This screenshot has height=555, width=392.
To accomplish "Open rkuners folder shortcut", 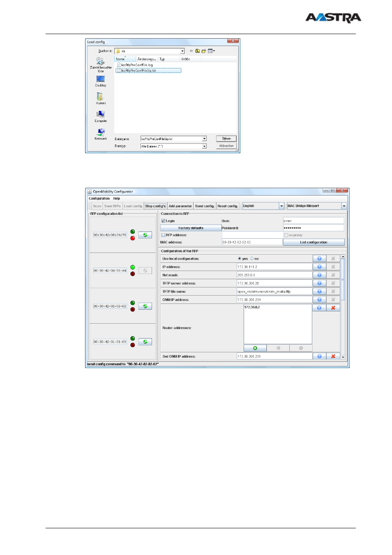I will click(x=101, y=99).
